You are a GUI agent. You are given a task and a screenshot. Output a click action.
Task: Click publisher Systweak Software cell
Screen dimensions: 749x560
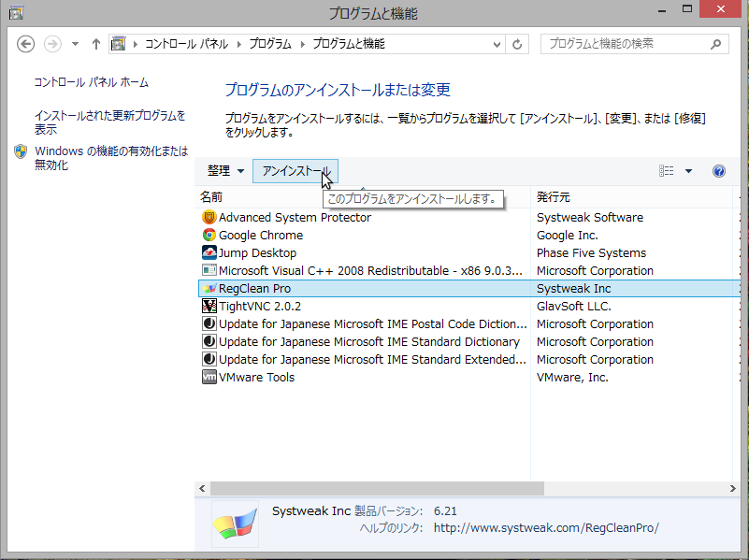pos(589,218)
